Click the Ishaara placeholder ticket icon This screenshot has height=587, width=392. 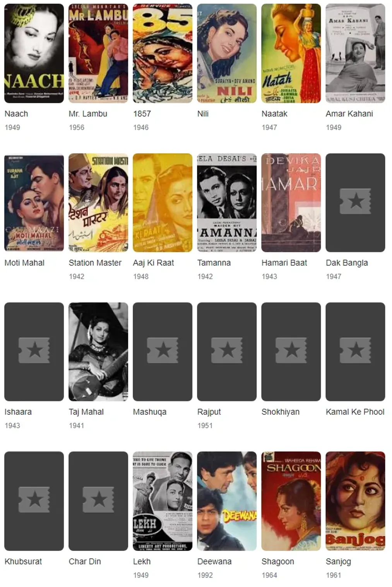coord(34,350)
